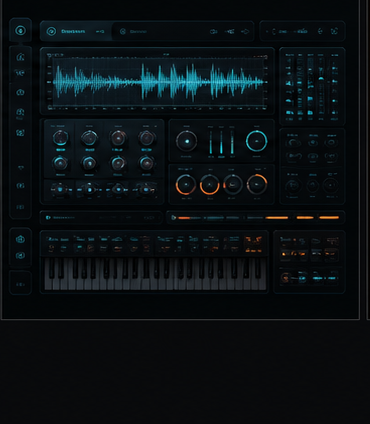Click the last knob in the eight-knob panel's second row
370x424 pixels.
[x=147, y=163]
